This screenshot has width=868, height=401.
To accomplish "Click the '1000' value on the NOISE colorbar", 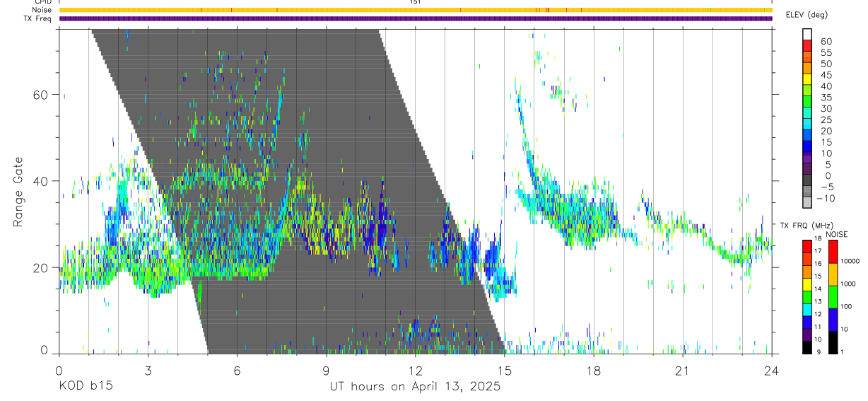I will click(848, 284).
